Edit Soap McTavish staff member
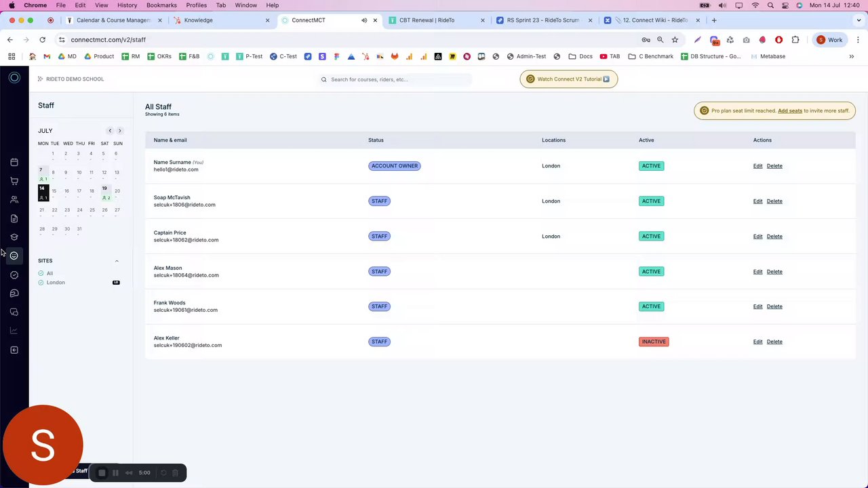Screen dimensions: 868x488 pyautogui.click(x=757, y=201)
